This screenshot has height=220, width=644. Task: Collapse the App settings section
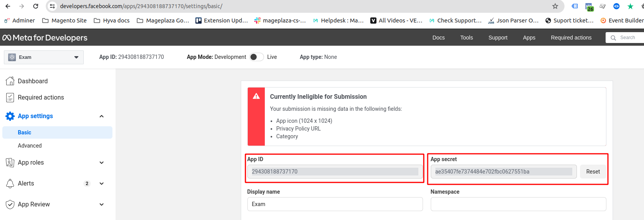pos(102,116)
